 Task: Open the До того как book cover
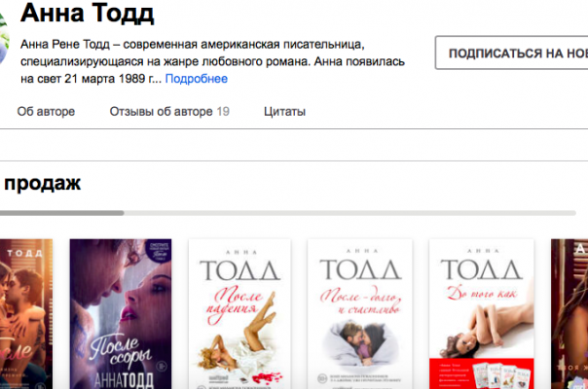tap(482, 314)
